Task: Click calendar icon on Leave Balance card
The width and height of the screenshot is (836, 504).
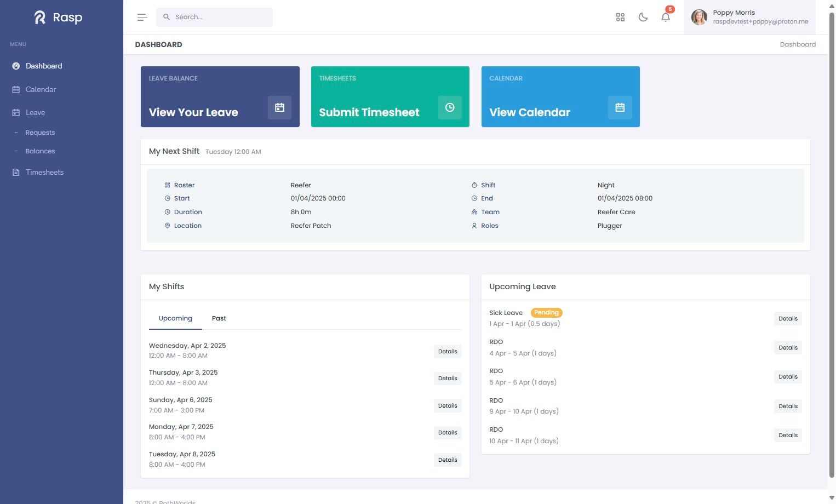Action: click(279, 107)
